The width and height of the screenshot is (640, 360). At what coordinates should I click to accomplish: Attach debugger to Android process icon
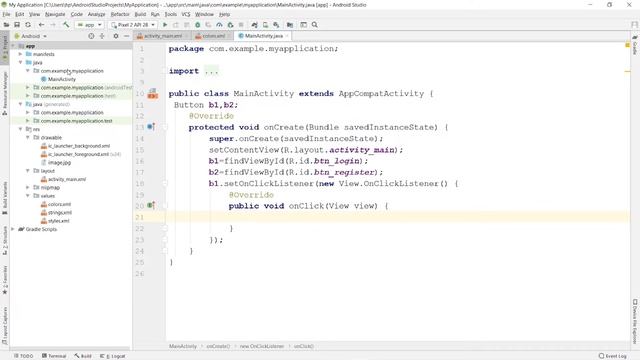(230, 25)
